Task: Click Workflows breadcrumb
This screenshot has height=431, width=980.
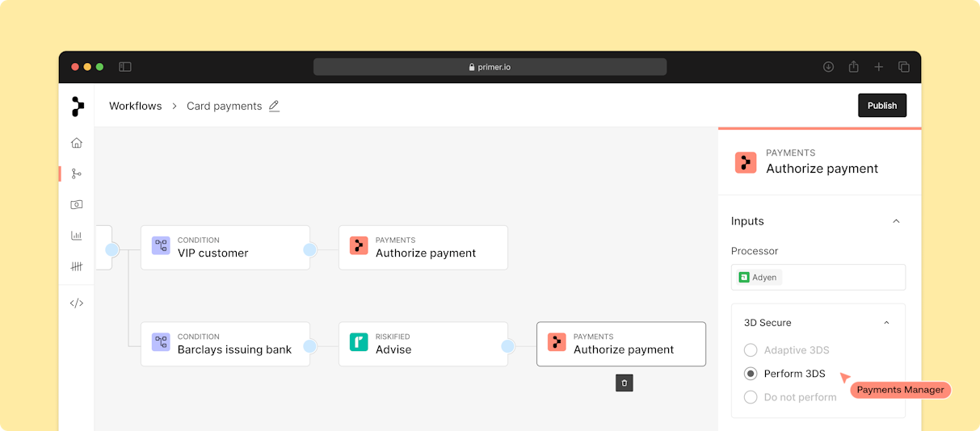Action: [x=136, y=106]
